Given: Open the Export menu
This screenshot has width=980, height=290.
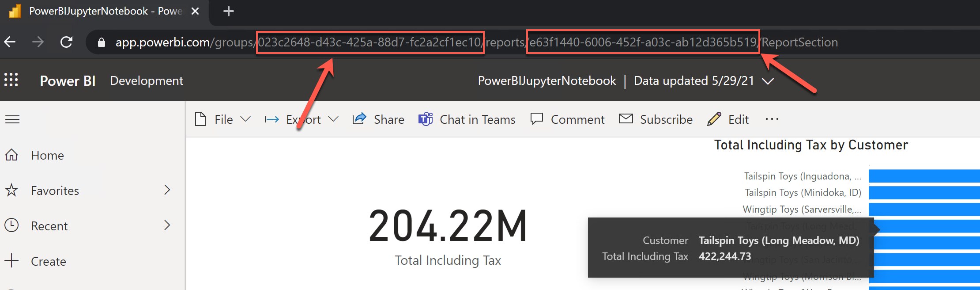Looking at the screenshot, I should (302, 119).
